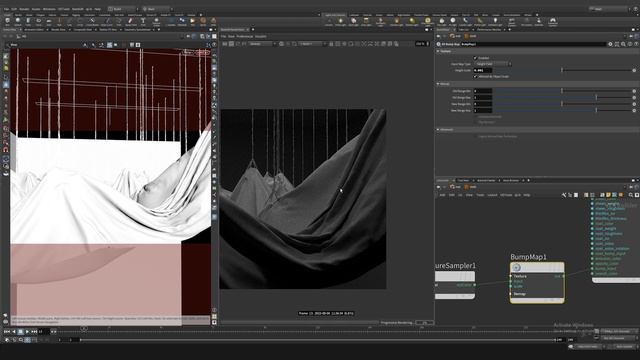Add a Spot Light from shelf
Viewport: 640px width, 360px height.
(353, 22)
